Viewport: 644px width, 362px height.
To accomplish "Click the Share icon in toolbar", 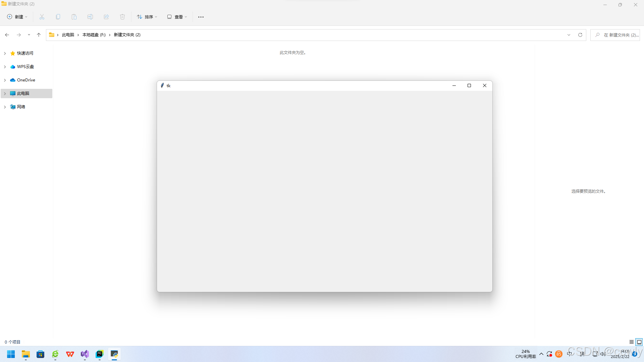I will 106,17.
